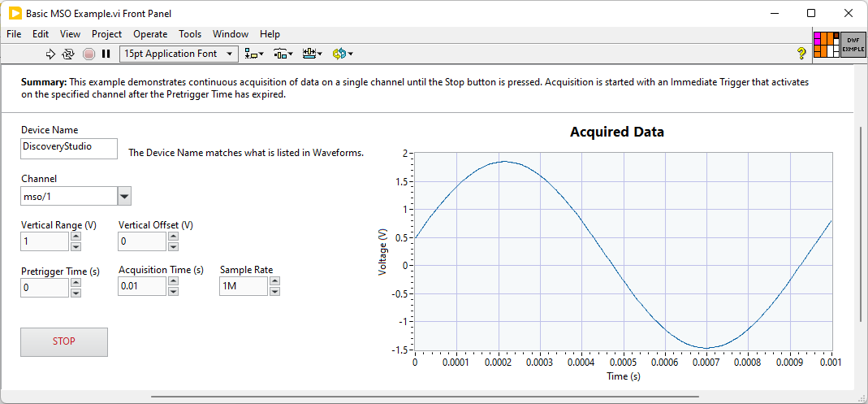Open the Reorder objects tool
Screen dimensions: 868x404
click(x=342, y=54)
